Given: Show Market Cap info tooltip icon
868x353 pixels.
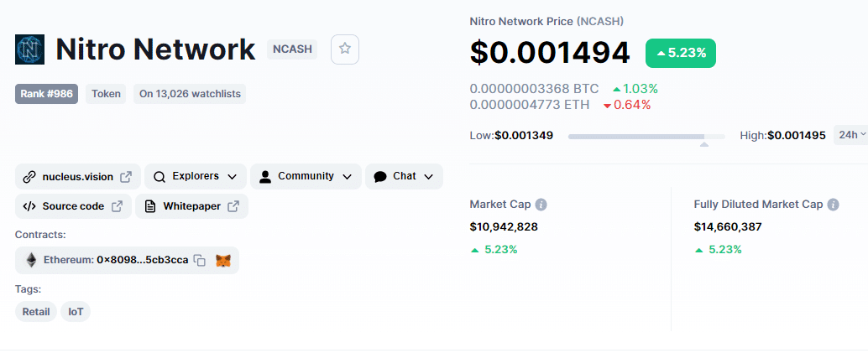Looking at the screenshot, I should (x=541, y=205).
